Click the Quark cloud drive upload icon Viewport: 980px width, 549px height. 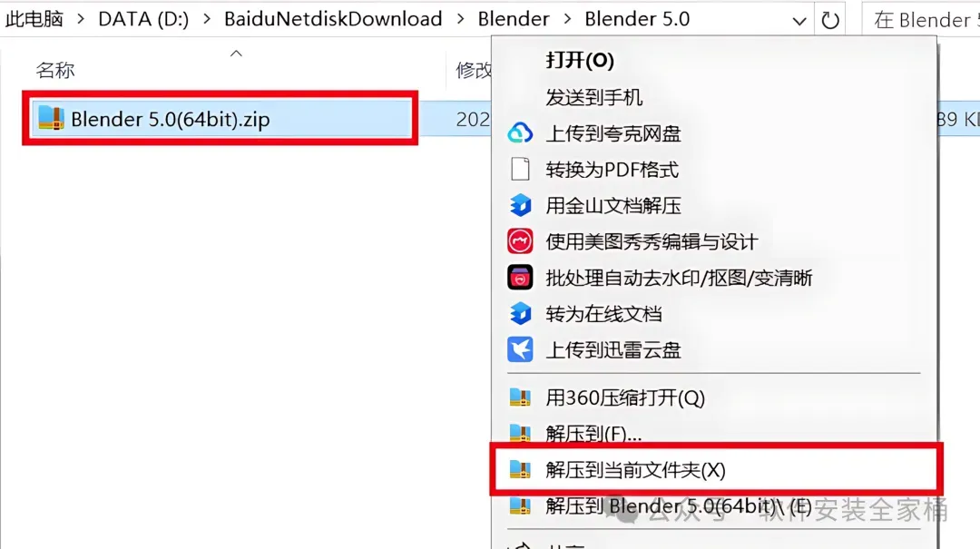pos(520,133)
